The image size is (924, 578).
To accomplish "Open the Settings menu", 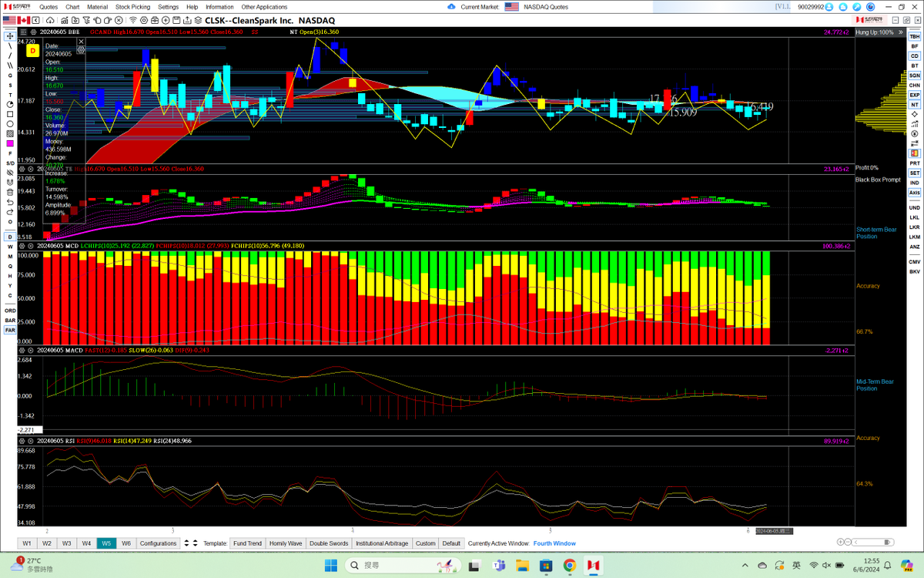I will tap(168, 7).
